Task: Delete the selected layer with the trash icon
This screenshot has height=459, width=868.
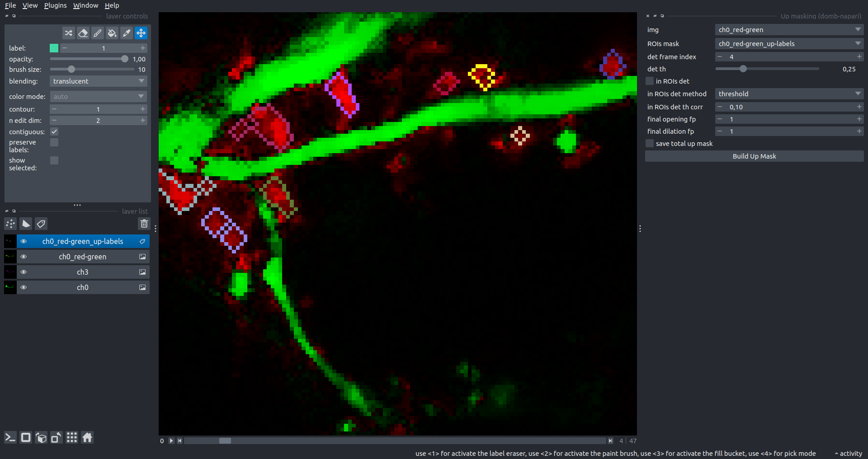Action: 144,224
